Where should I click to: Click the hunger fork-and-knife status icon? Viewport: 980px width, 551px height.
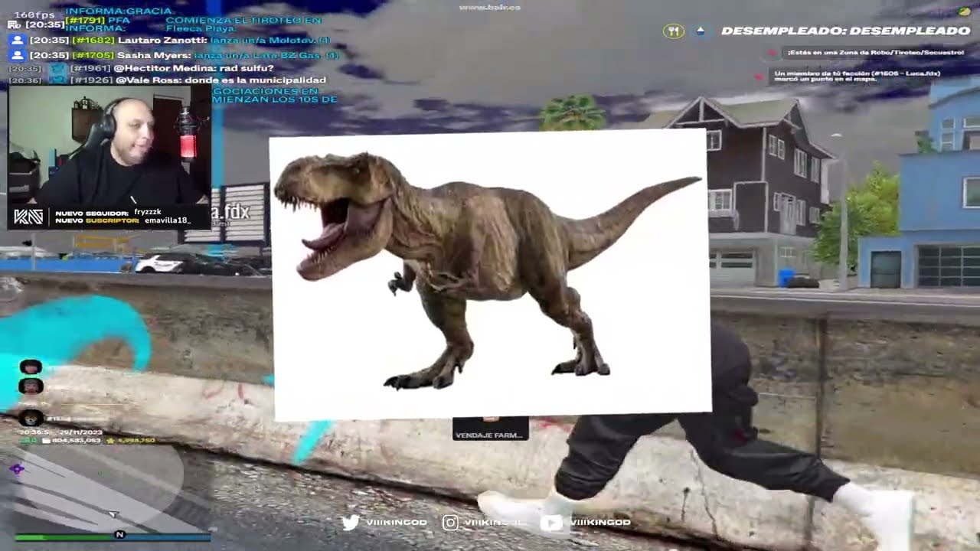(x=673, y=31)
